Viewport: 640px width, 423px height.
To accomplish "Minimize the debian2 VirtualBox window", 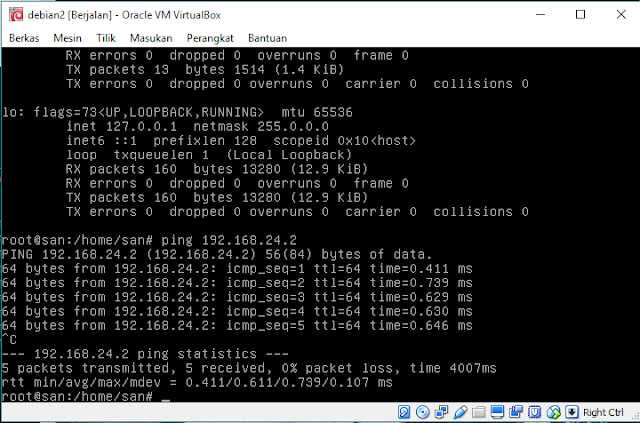I will (x=540, y=15).
